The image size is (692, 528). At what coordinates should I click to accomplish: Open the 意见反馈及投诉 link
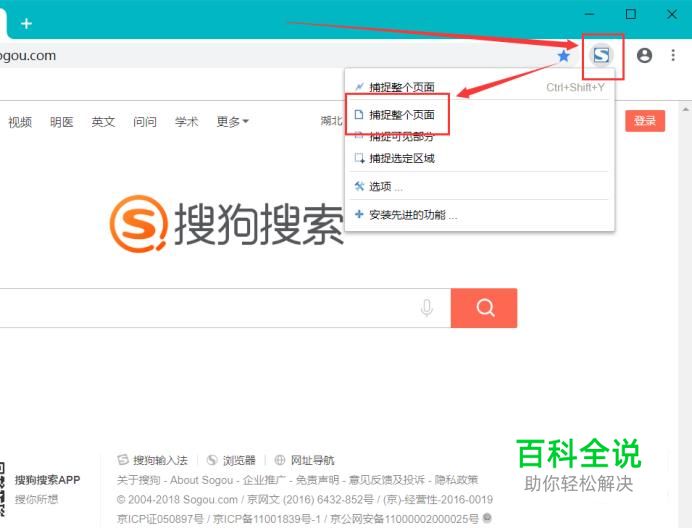click(387, 480)
